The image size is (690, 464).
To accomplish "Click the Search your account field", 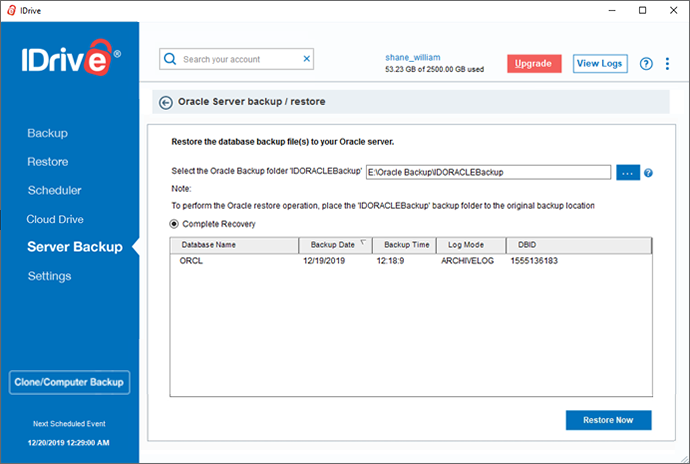I will [x=236, y=59].
